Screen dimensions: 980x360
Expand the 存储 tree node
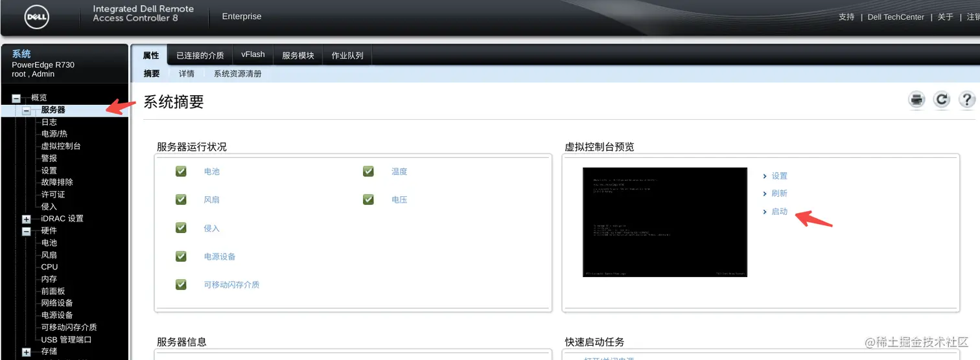[27, 352]
